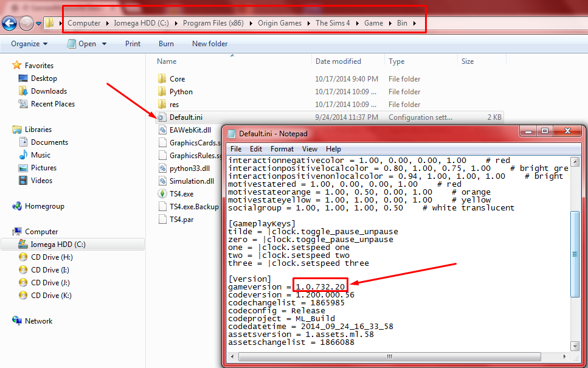
Task: Click the folder icon in address bar
Action: pyautogui.click(x=49, y=23)
